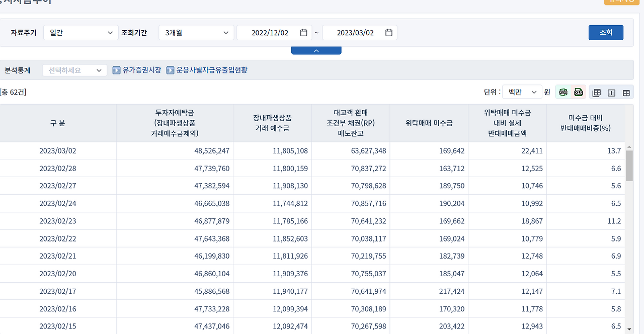Select the 2023/02/20 date cell
Image resolution: width=644 pixels, height=334 pixels.
pos(58,274)
